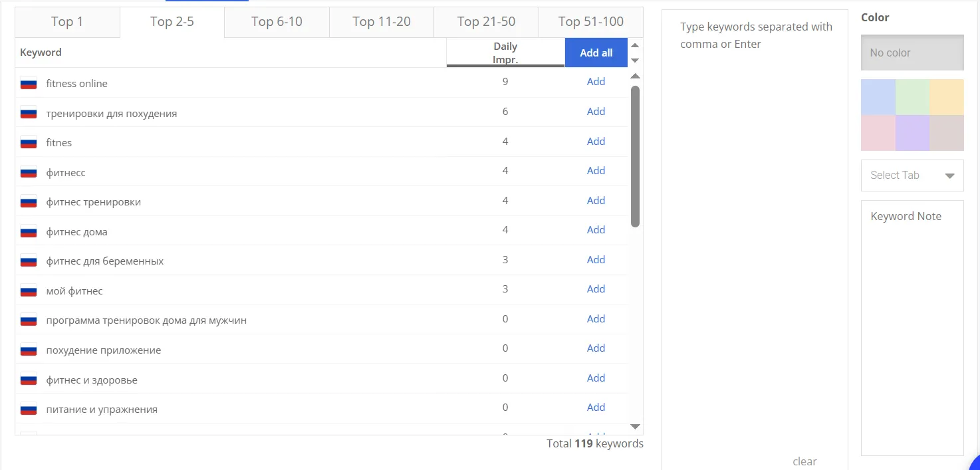Click header sort-up arrow beside Add all

(635, 45)
